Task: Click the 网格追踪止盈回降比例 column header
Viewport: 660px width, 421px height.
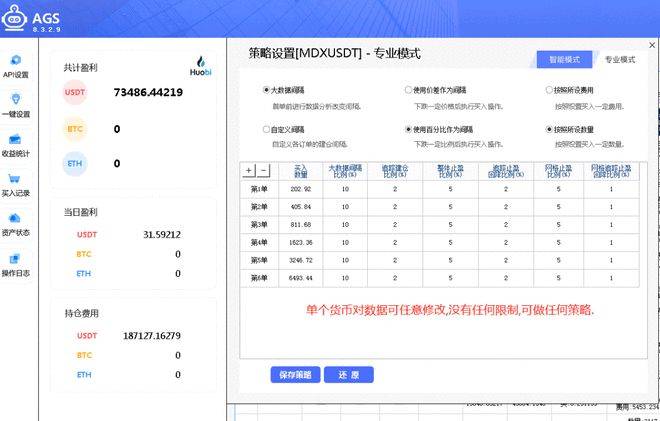Action: pyautogui.click(x=611, y=171)
